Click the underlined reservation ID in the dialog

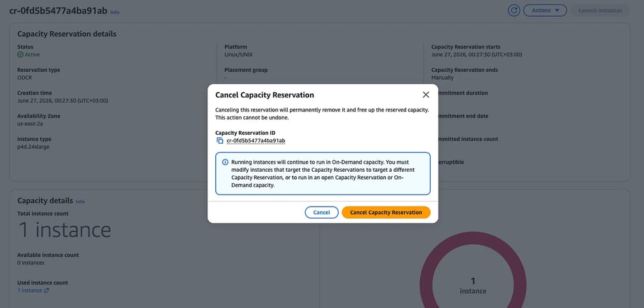coord(256,141)
